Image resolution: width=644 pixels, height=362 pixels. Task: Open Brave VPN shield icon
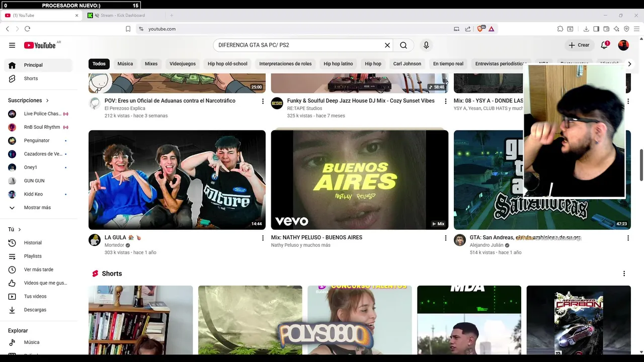click(626, 29)
